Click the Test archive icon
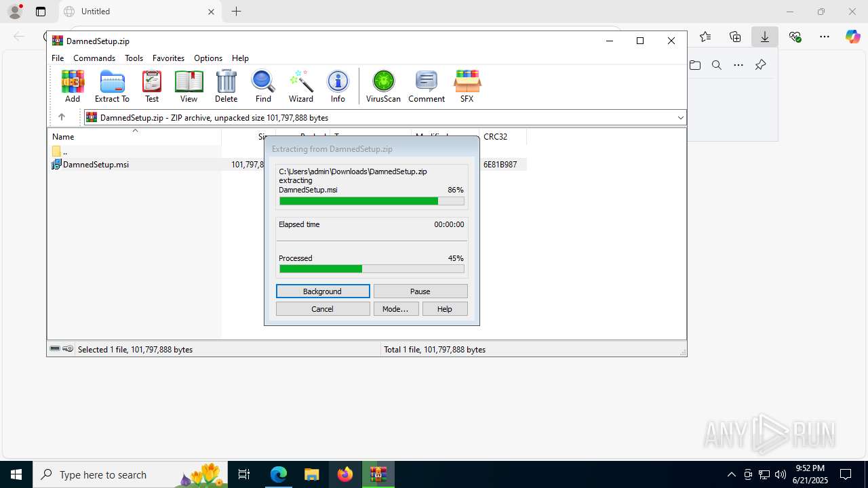 point(152,86)
